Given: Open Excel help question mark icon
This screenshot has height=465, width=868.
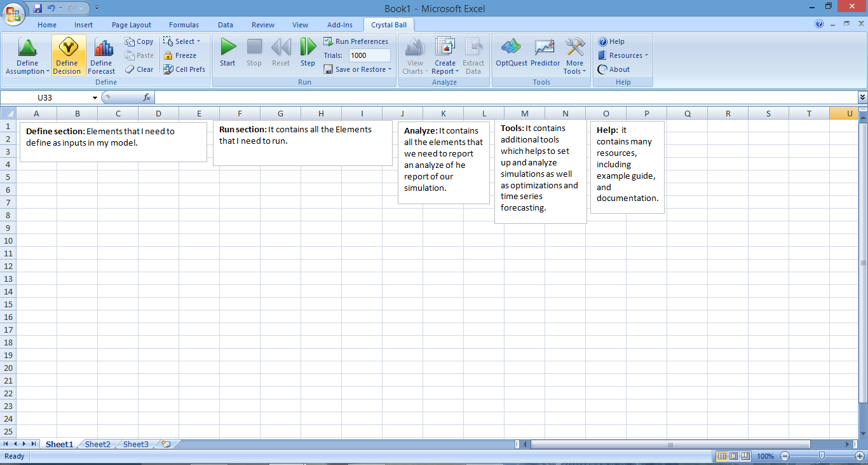Looking at the screenshot, I should click(819, 24).
